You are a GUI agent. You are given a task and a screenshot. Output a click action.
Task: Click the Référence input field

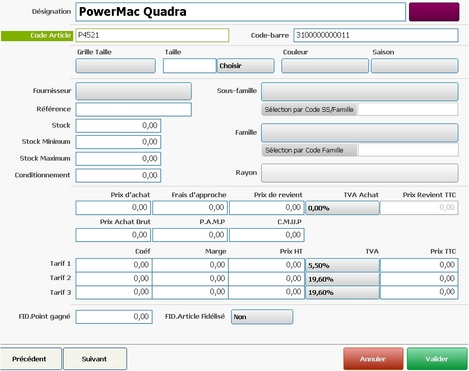pyautogui.click(x=133, y=109)
